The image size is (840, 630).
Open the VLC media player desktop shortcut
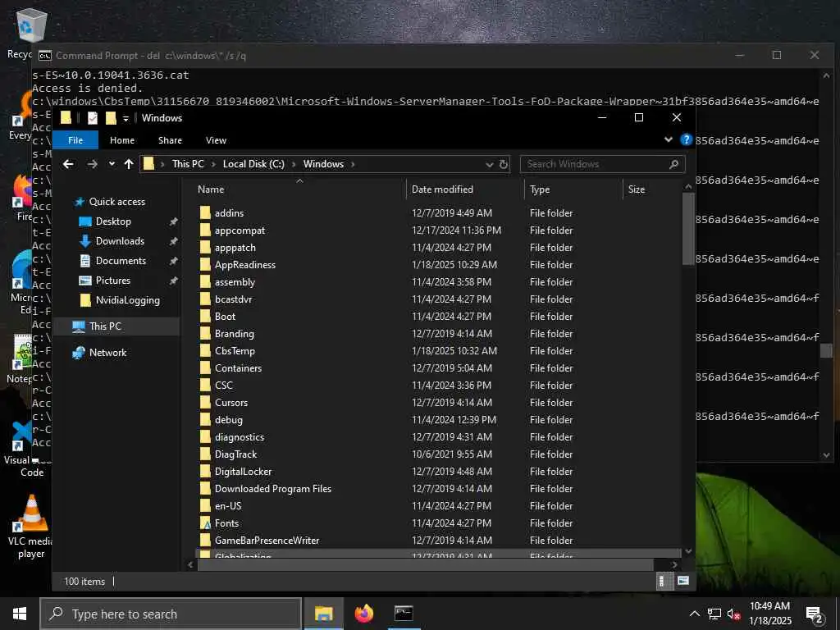point(31,527)
